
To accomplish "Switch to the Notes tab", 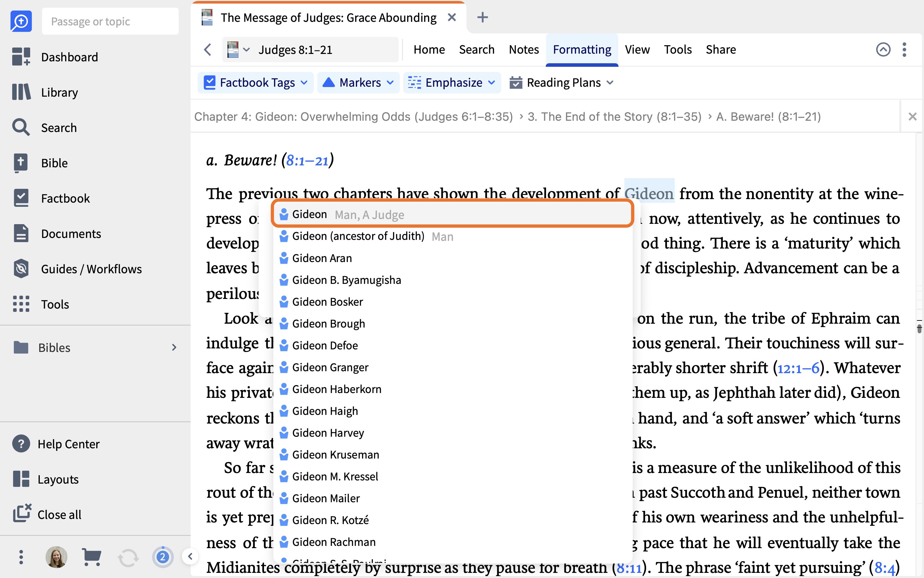I will click(x=524, y=49).
